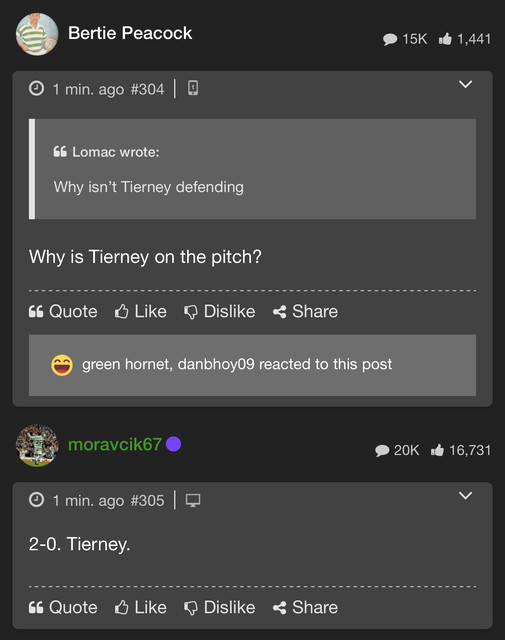Like post #305 with thumbs up
The width and height of the screenshot is (505, 640).
(140, 607)
